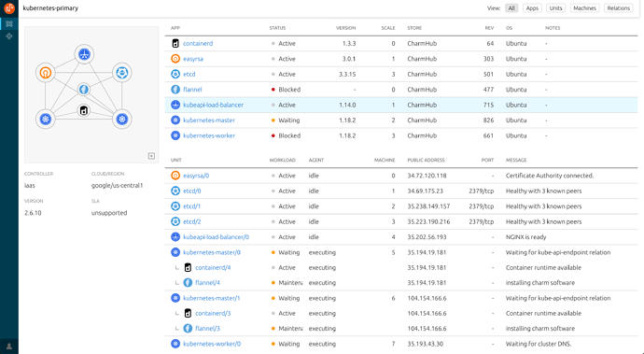Viewport: 644px width, 354px height.
Task: Click the VERSION column header in apps table
Action: click(346, 28)
